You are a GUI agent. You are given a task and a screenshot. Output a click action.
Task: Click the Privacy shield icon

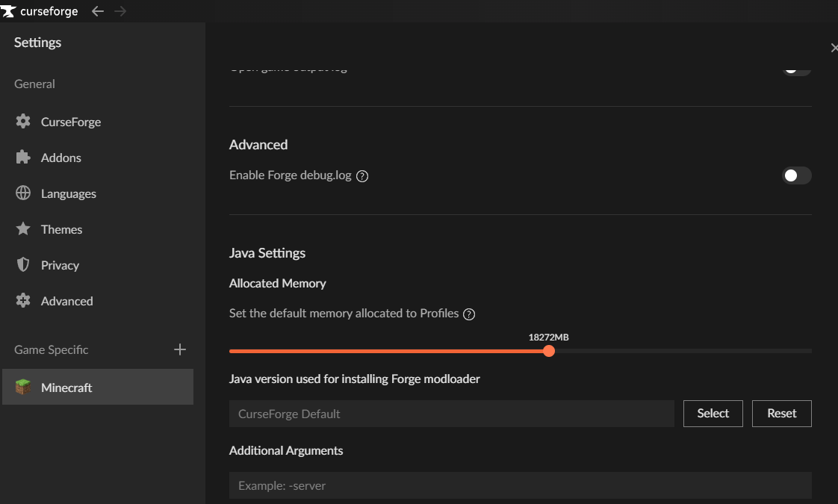point(23,264)
